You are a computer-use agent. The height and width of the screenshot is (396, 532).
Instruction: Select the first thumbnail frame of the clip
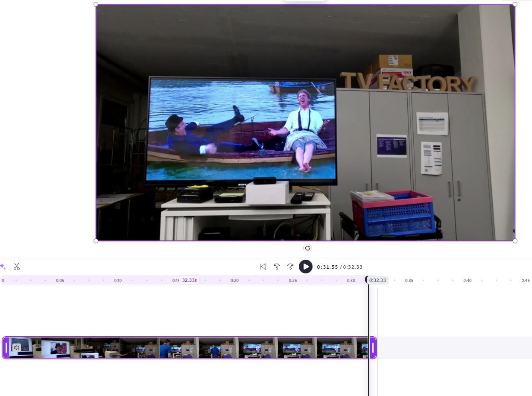(x=25, y=348)
